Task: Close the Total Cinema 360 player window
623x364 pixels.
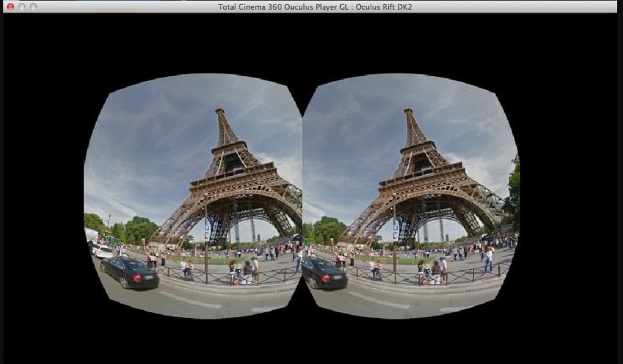Action: 11,6
